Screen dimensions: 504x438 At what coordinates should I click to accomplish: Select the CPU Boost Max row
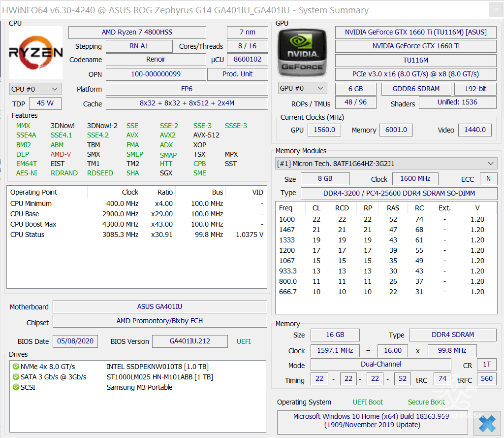[x=137, y=224]
